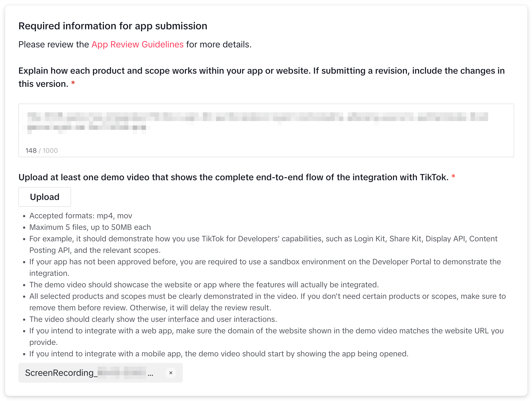Click the Upload button
This screenshot has width=532, height=401.
[44, 197]
